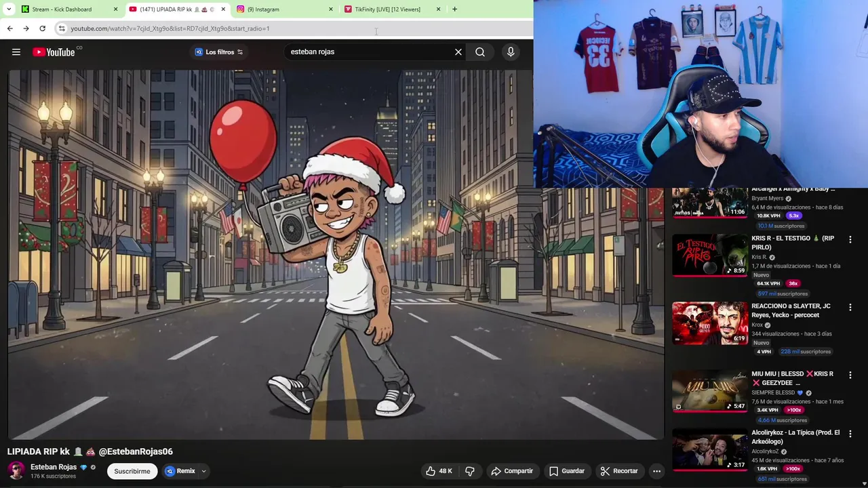Go back with browser back arrow

9,28
